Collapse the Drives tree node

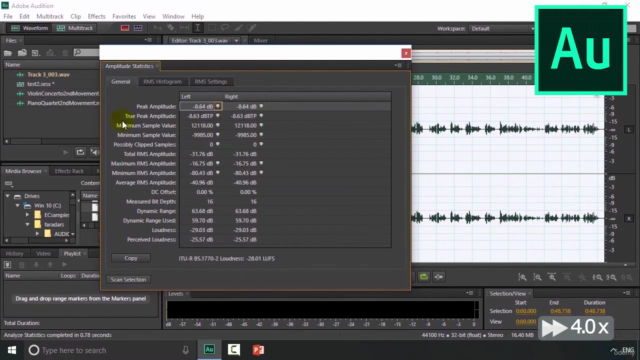[x=7, y=196]
